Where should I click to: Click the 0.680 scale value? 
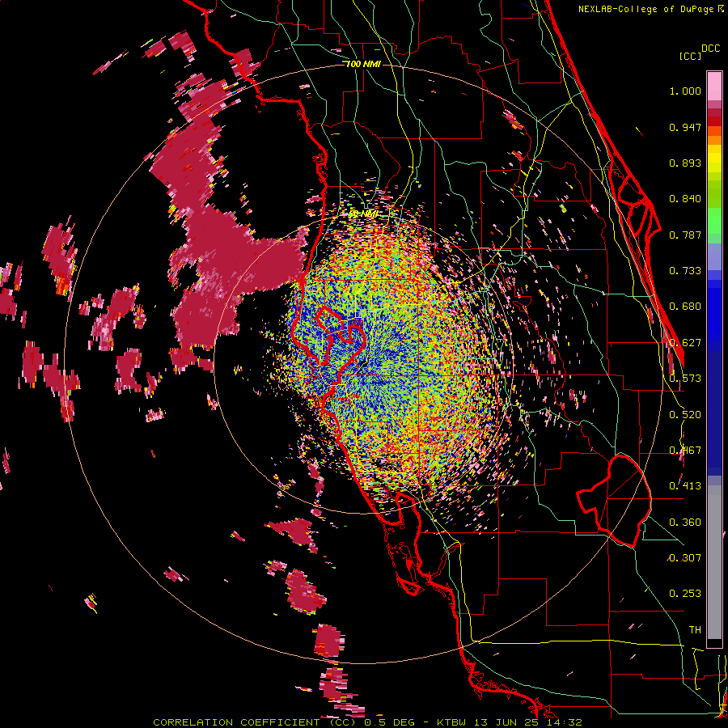685,307
